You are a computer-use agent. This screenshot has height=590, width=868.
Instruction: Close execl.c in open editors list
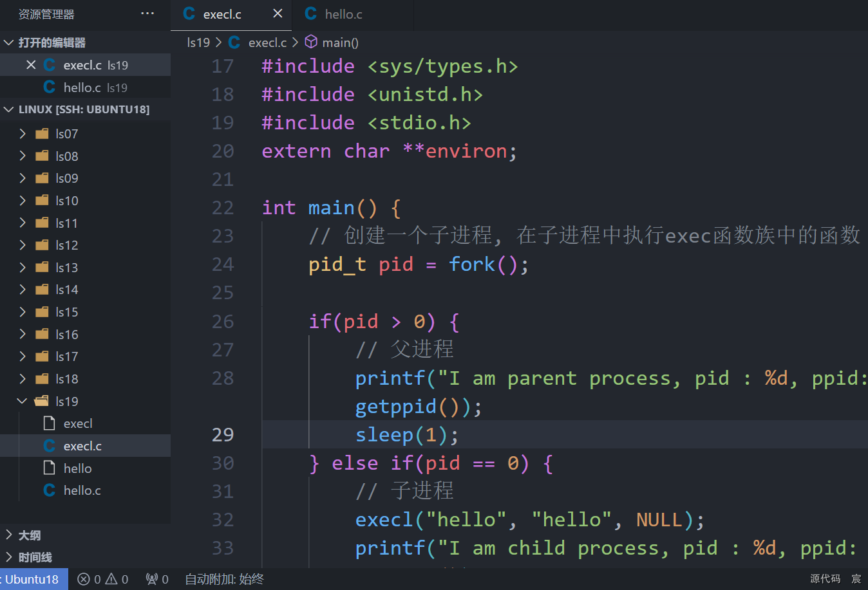click(x=31, y=65)
